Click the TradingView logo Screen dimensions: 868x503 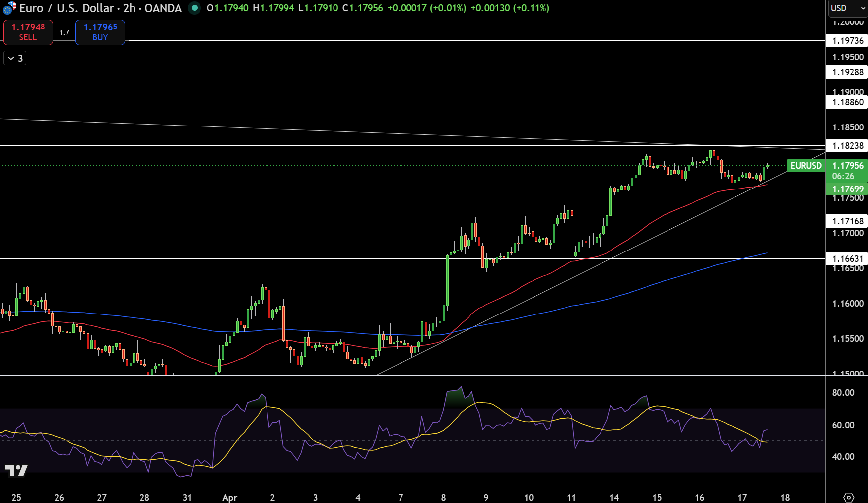(16, 470)
